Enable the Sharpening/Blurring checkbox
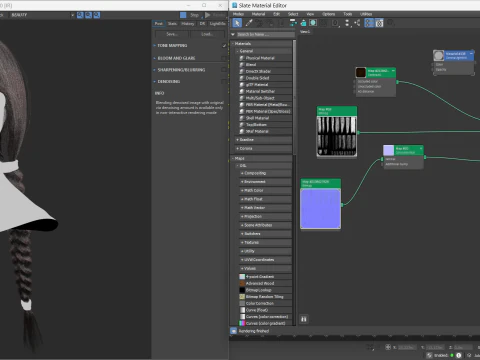The width and height of the screenshot is (480, 360). pos(224,70)
